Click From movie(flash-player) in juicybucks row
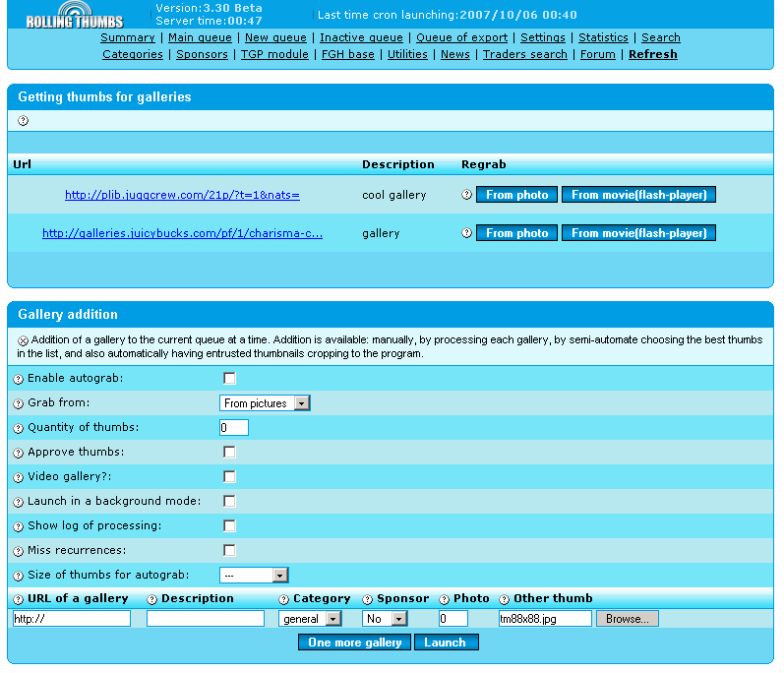The image size is (784, 673). coord(638,233)
